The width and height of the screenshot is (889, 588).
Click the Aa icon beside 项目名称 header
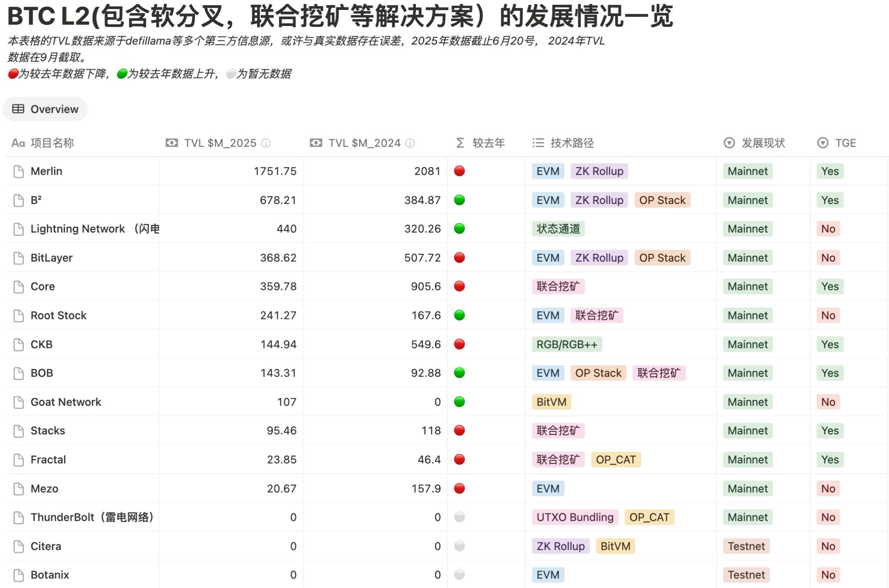pos(18,143)
